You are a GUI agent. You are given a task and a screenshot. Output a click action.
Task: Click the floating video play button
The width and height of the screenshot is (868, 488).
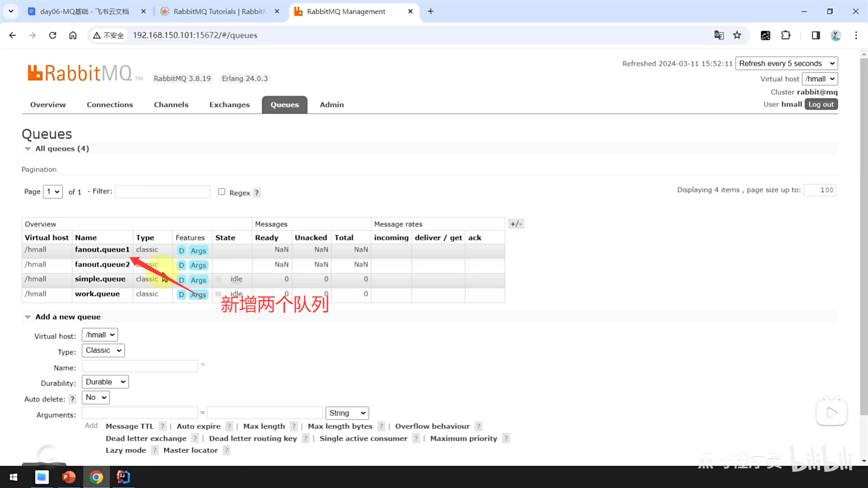[831, 413]
